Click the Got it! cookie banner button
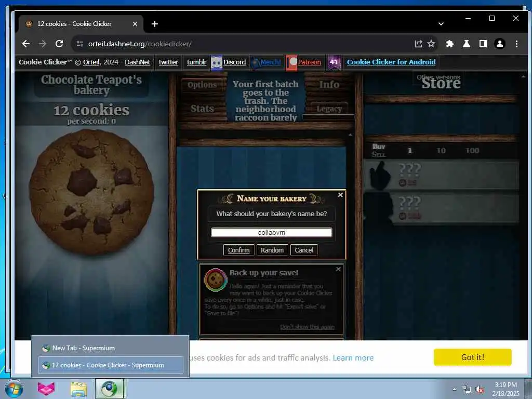The width and height of the screenshot is (532, 399). coord(473,357)
